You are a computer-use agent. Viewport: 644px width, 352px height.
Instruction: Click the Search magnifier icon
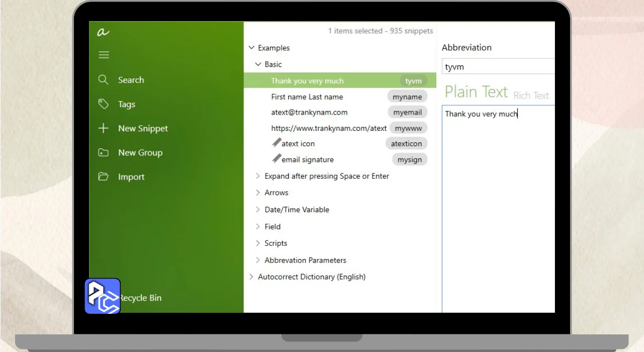pyautogui.click(x=103, y=79)
